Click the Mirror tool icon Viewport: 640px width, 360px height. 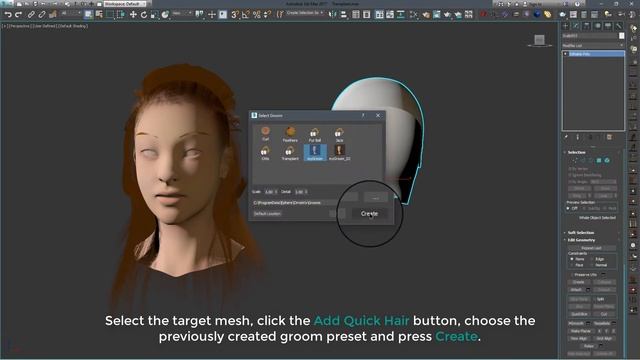click(x=333, y=15)
